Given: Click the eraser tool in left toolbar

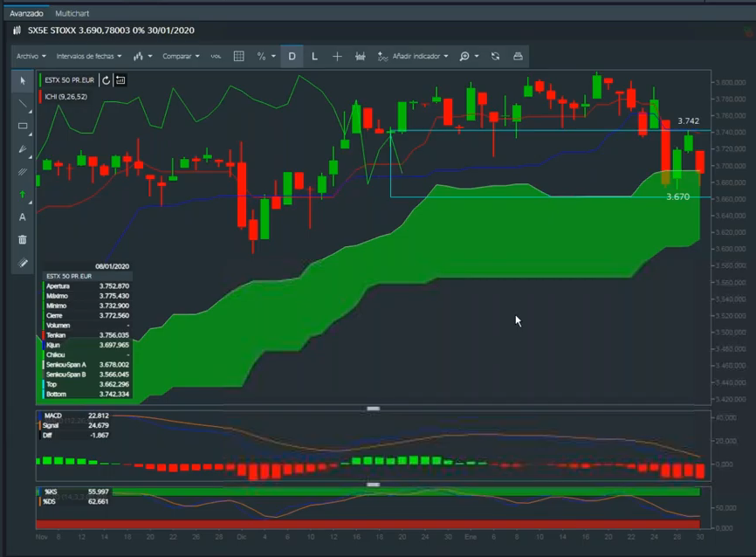Looking at the screenshot, I should pyautogui.click(x=22, y=263).
